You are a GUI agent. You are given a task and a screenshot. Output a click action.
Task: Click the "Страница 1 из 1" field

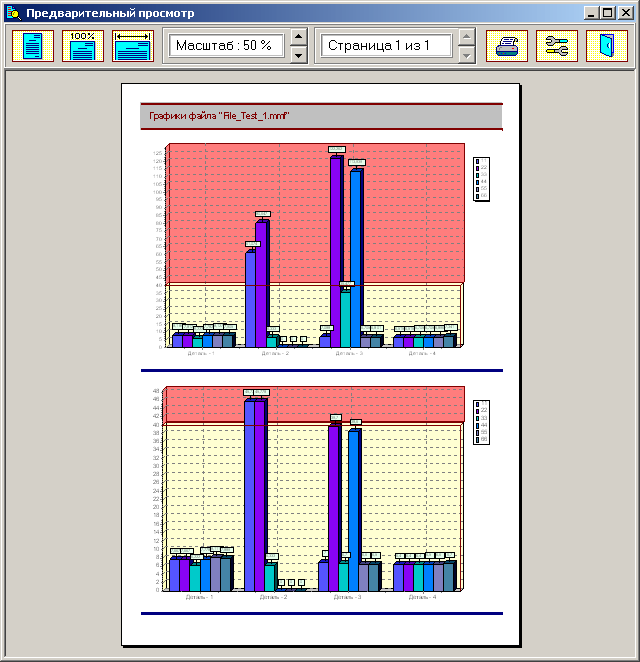tap(385, 46)
